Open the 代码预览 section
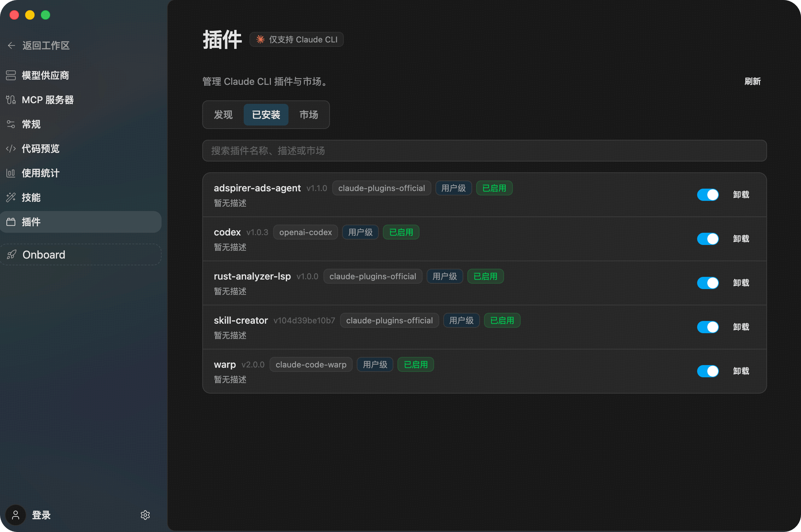Viewport: 801px width, 532px height. [40, 149]
